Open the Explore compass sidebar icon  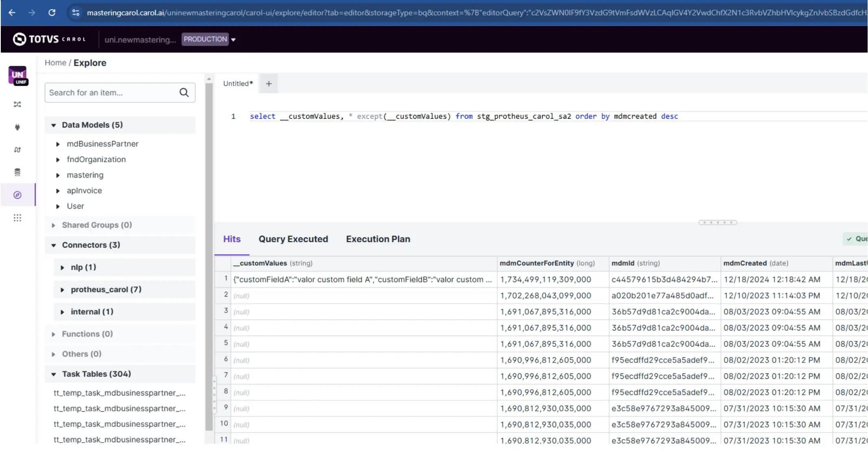pyautogui.click(x=17, y=195)
